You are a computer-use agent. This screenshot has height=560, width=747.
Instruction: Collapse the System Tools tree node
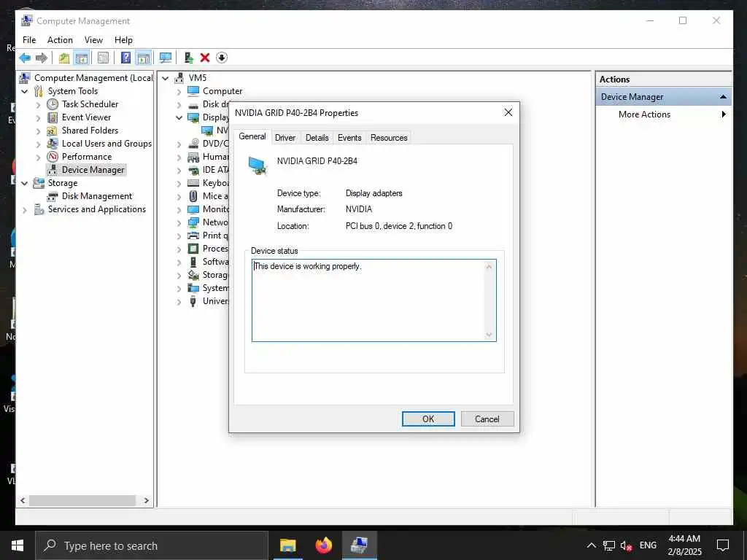(24, 91)
